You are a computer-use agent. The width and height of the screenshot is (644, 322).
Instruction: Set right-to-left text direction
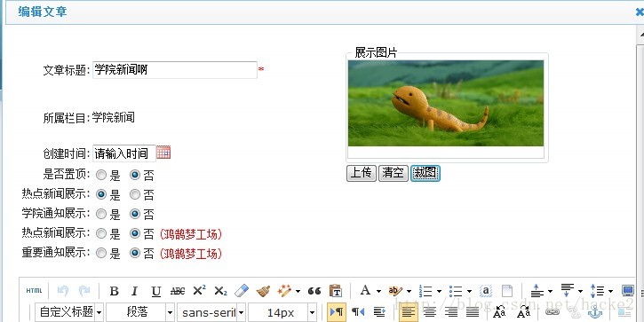click(358, 312)
